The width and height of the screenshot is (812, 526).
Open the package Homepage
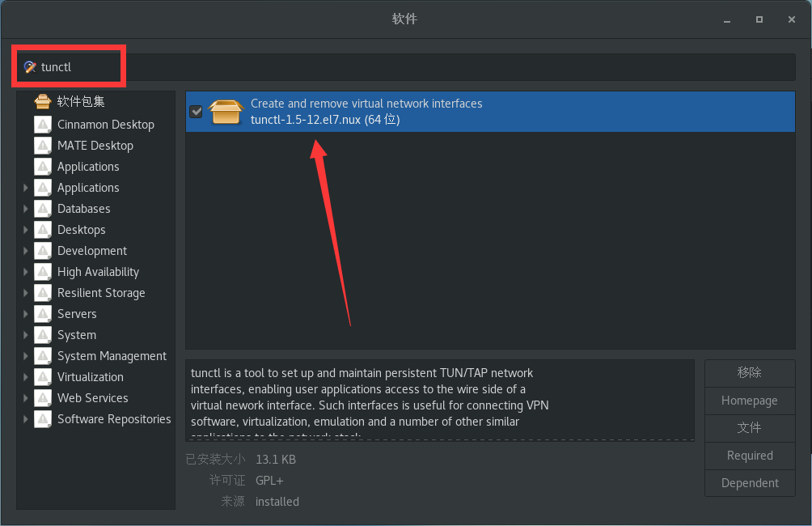[x=749, y=401]
